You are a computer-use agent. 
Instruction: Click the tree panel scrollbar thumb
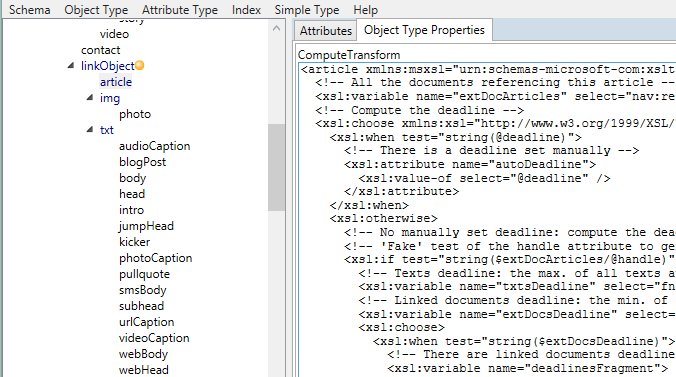(x=276, y=167)
